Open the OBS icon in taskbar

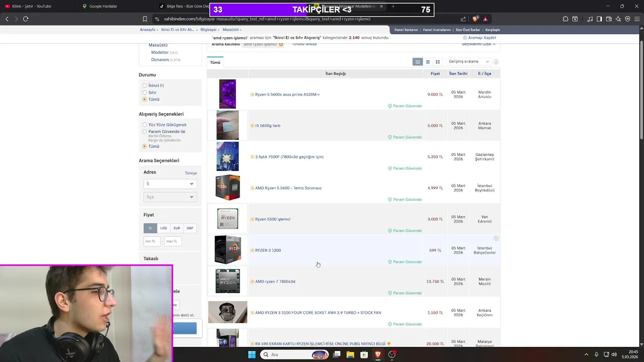(392, 354)
